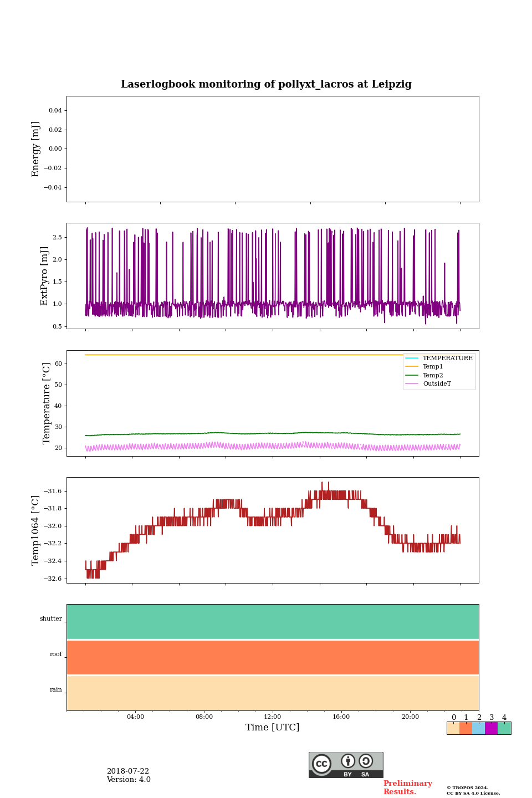
Task: Click the 0.04 tick on Energy axis
Action: coord(55,110)
